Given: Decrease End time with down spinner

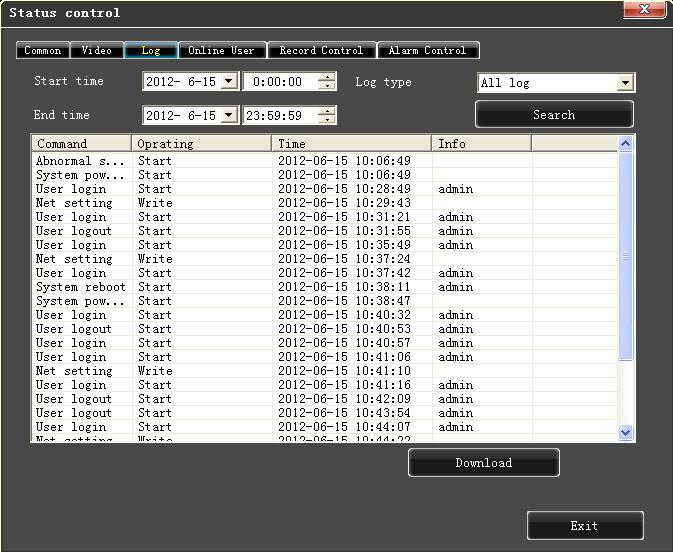Looking at the screenshot, I should pos(327,119).
